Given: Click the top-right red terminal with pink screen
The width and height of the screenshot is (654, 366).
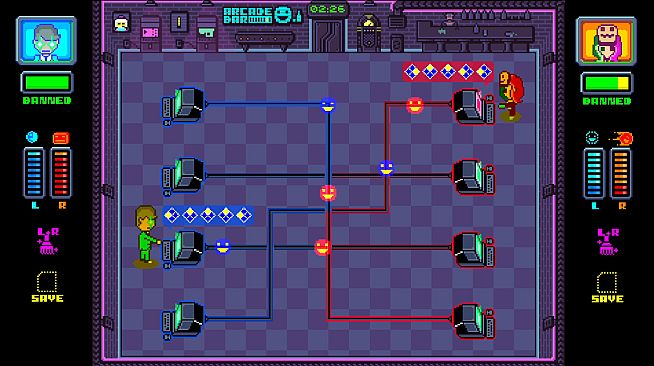Looking at the screenshot, I should (473, 106).
